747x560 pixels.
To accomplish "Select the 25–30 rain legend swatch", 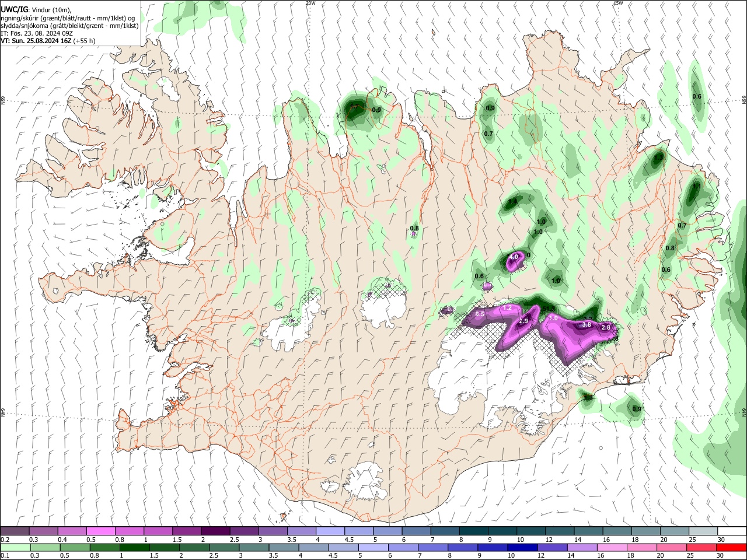I will point(701,547).
